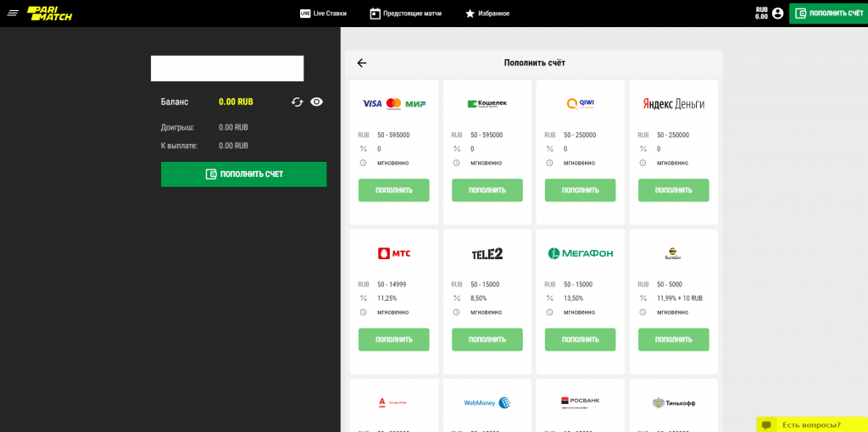
Task: Open the hamburger menu icon
Action: pos(13,13)
